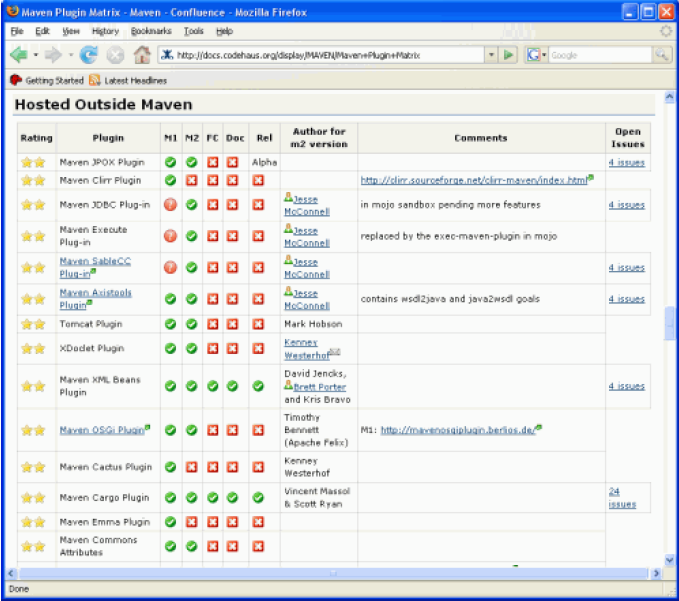Click the Forward navigation arrow

point(53,55)
